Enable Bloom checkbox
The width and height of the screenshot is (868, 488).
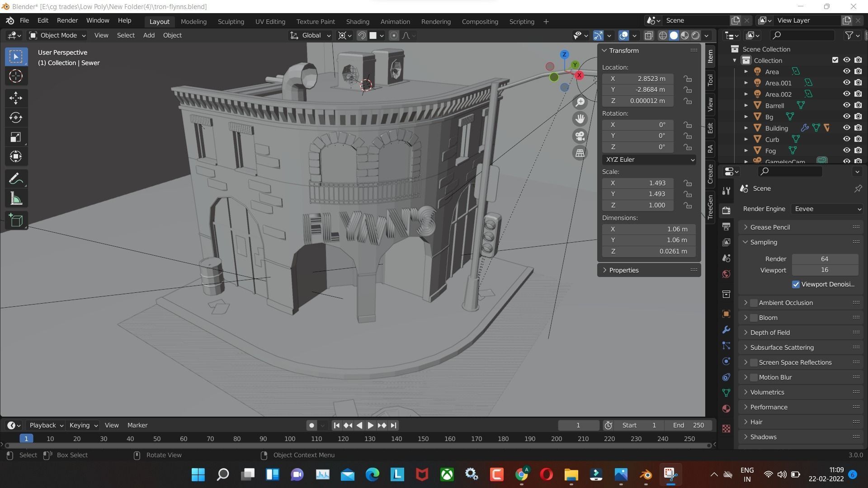754,318
